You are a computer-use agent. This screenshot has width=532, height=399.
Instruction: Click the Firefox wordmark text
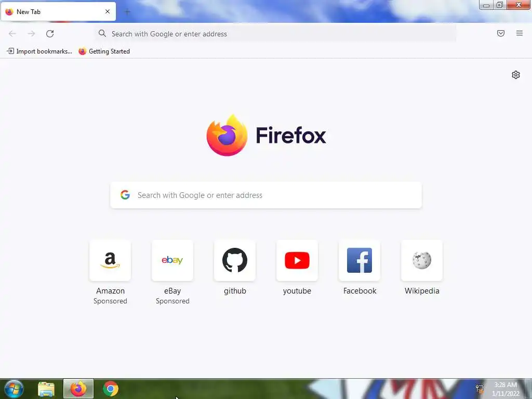click(291, 136)
